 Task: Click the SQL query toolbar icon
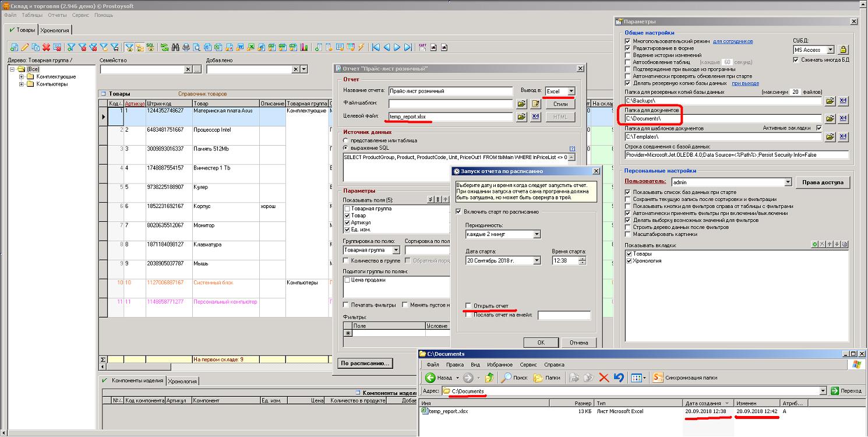(x=150, y=47)
